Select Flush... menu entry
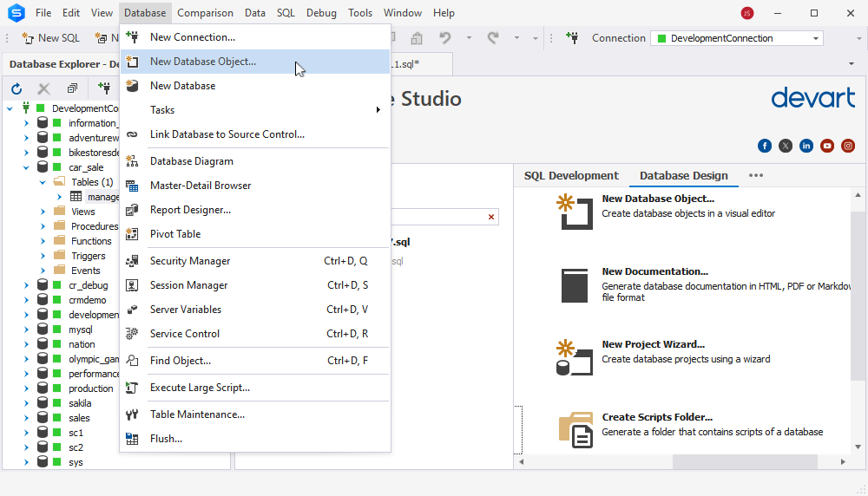868x496 pixels. click(255, 439)
